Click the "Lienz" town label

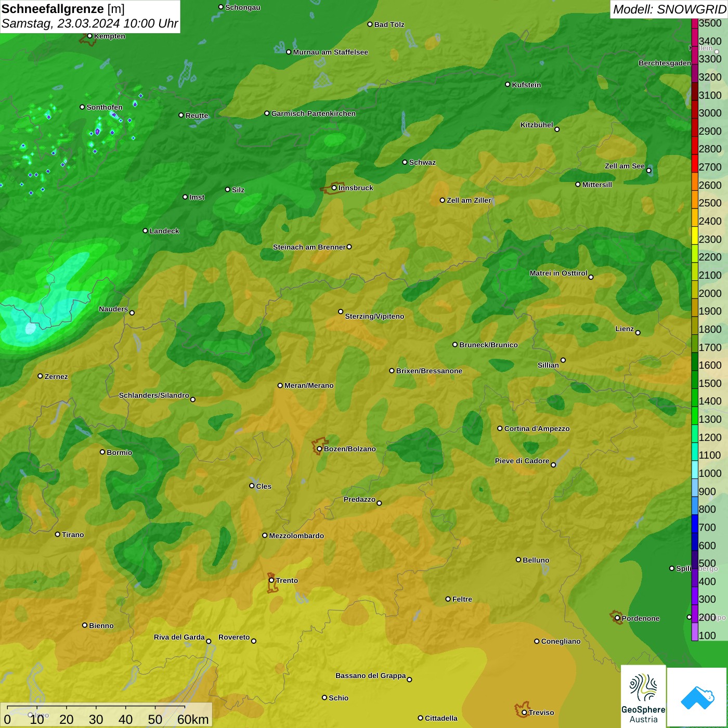[x=625, y=329]
